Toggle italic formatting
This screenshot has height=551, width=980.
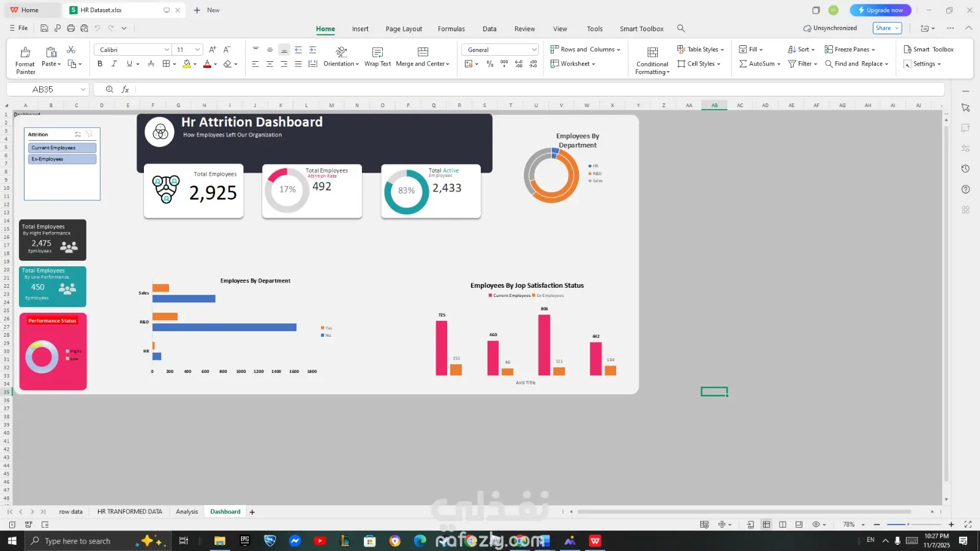pos(114,64)
